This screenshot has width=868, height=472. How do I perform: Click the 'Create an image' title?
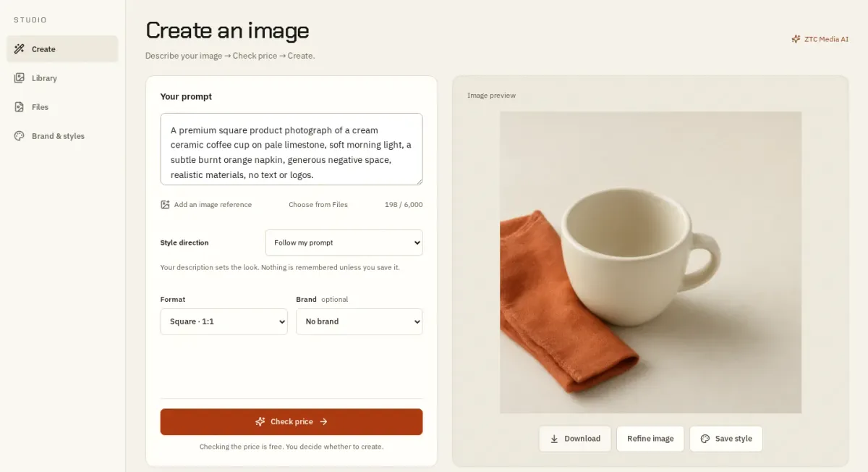pyautogui.click(x=227, y=30)
